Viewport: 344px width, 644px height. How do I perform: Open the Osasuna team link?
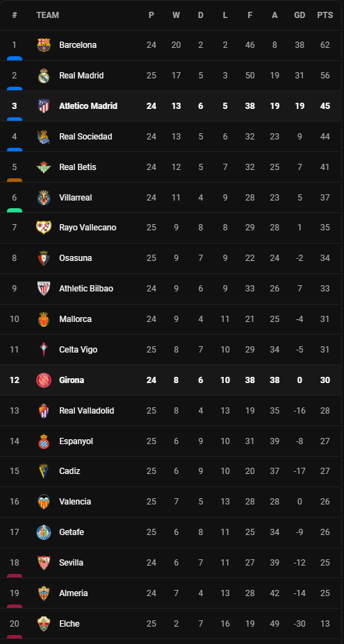(x=76, y=258)
